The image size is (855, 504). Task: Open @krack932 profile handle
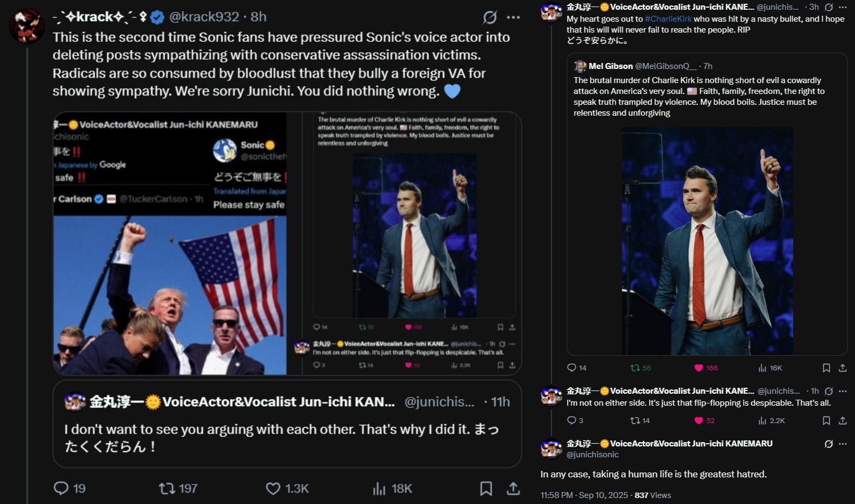pyautogui.click(x=204, y=17)
